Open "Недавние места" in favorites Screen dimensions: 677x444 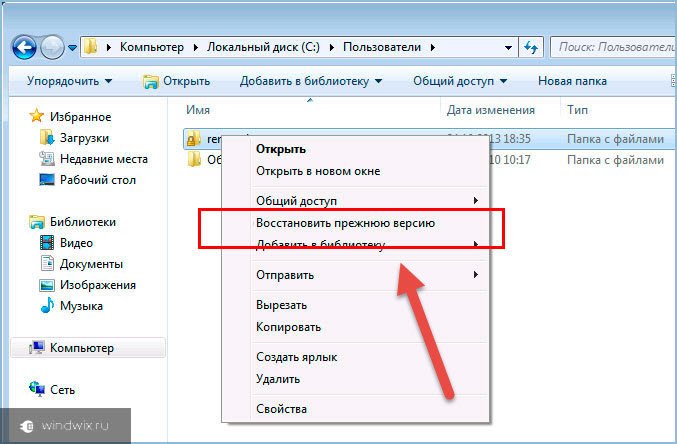coord(104,159)
